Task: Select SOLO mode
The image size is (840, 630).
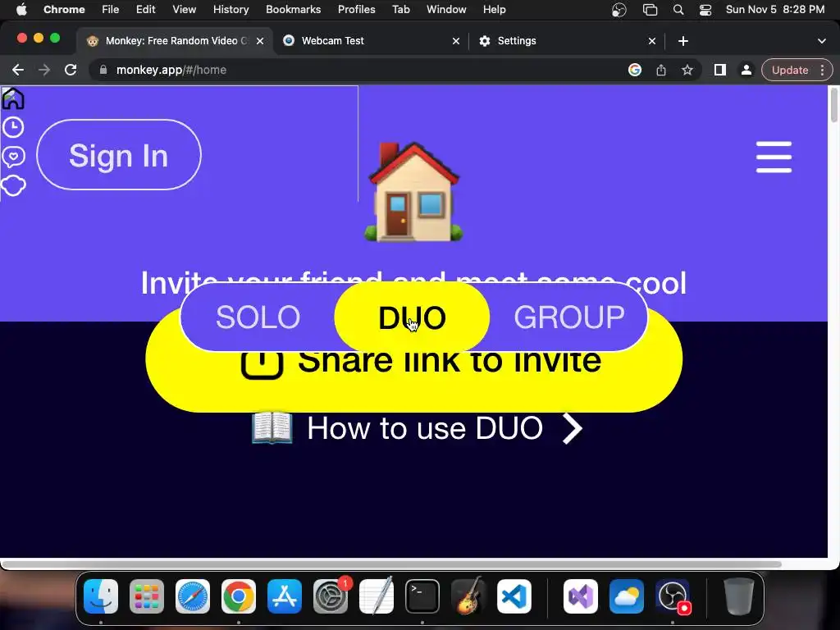Action: coord(258,317)
